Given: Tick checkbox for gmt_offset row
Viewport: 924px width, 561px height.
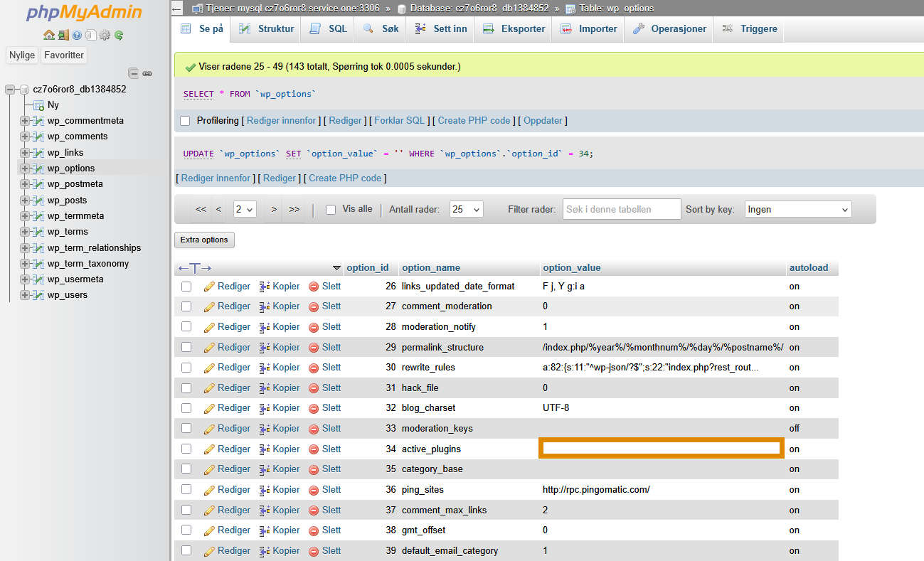Looking at the screenshot, I should pyautogui.click(x=186, y=530).
